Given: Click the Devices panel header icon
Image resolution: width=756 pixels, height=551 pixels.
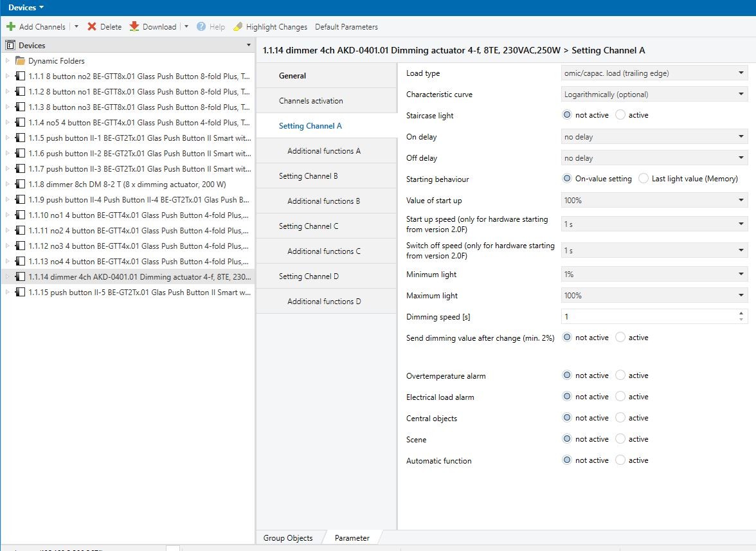Looking at the screenshot, I should coord(10,46).
